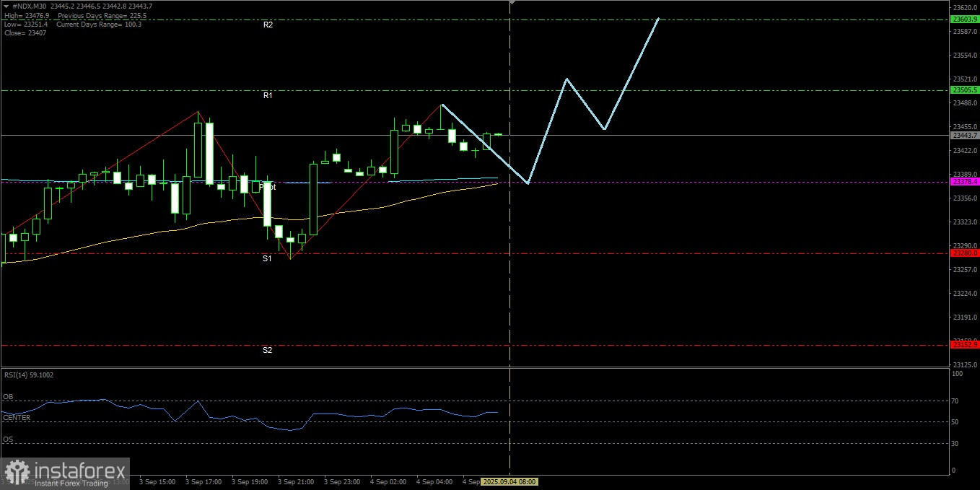The width and height of the screenshot is (980, 490).
Task: Click the 23257.0 price axis value
Action: pos(965,270)
